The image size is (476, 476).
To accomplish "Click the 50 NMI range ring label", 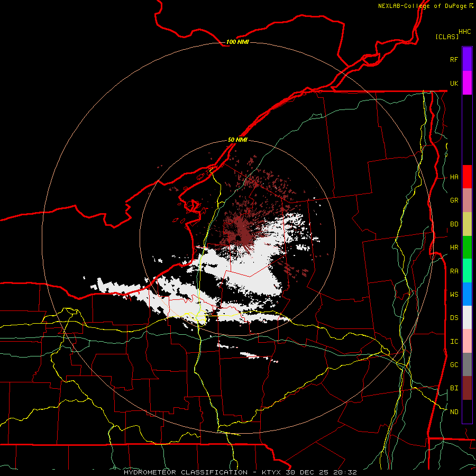I will click(237, 140).
